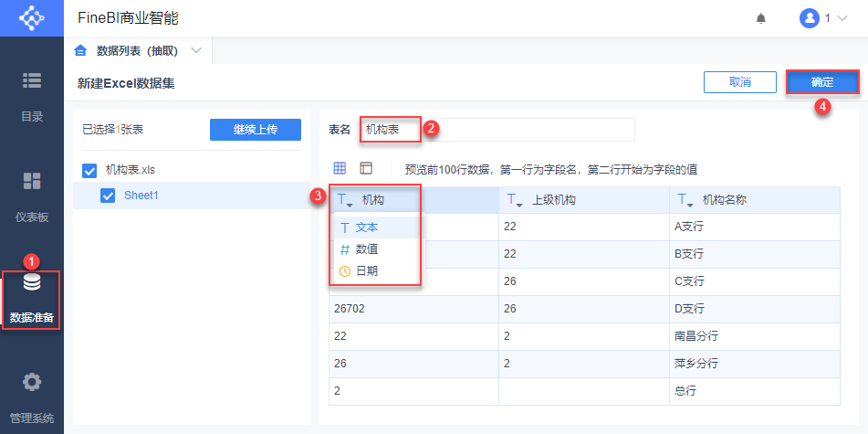Switch to grid table preview icon
This screenshot has width=868, height=434.
point(340,168)
